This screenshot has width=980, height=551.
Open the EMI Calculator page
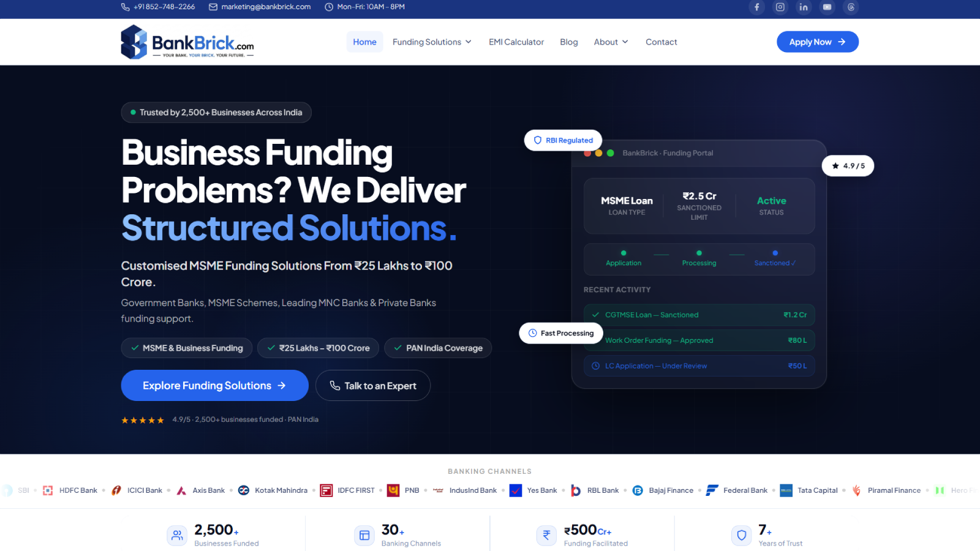point(516,42)
